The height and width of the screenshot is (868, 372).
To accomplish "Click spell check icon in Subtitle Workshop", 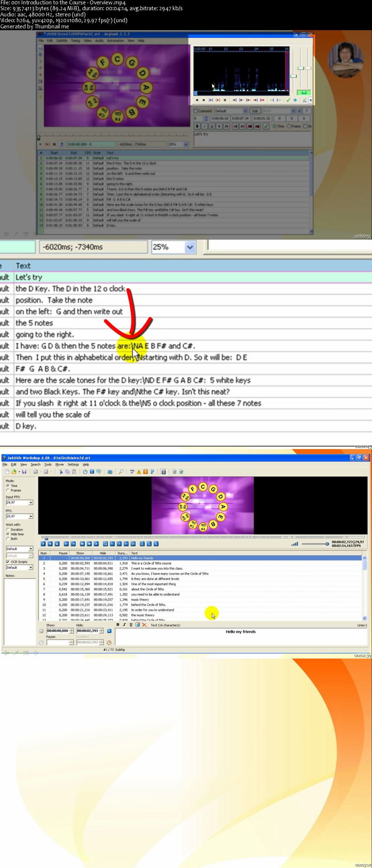I will pyautogui.click(x=132, y=472).
